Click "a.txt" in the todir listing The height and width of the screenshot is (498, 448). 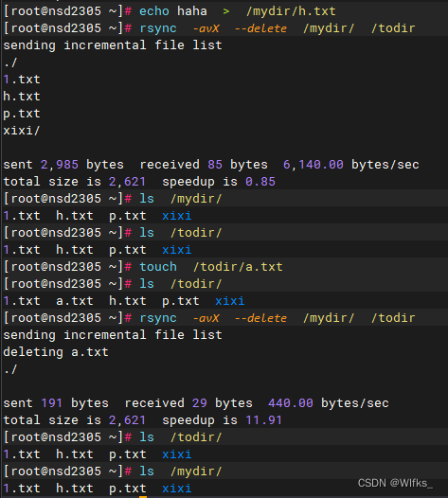75,301
